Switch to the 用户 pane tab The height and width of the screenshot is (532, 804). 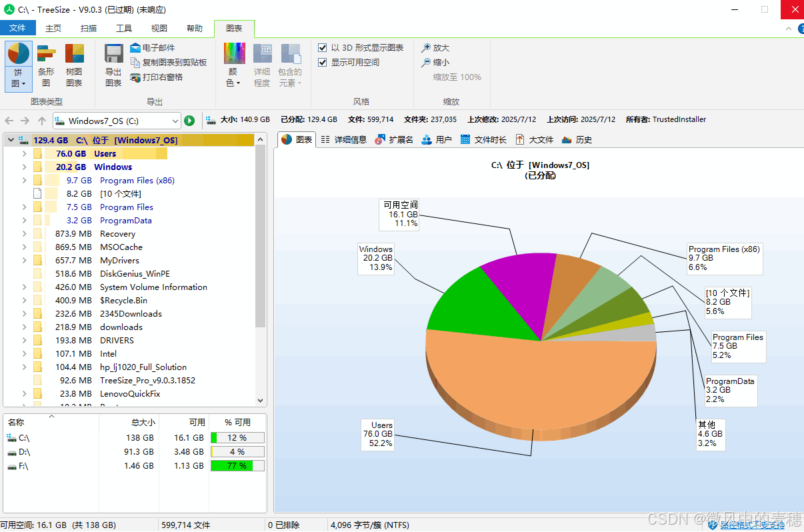tap(437, 140)
